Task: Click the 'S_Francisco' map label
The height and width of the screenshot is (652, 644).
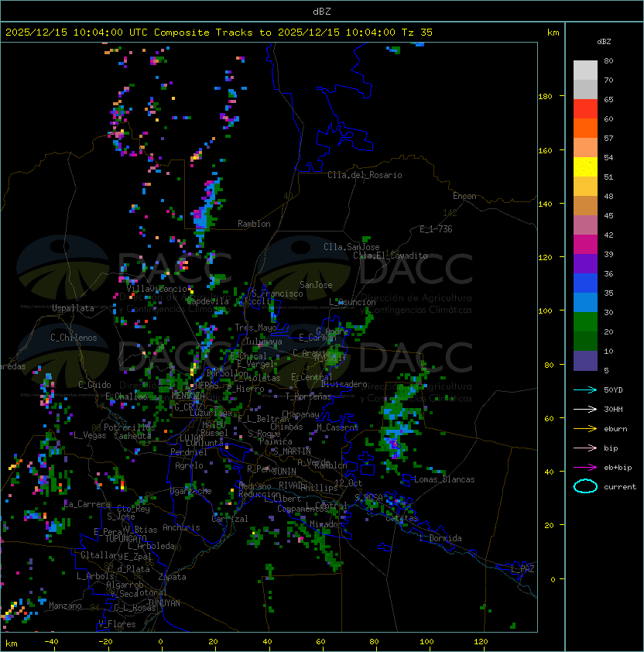Action: point(277,293)
